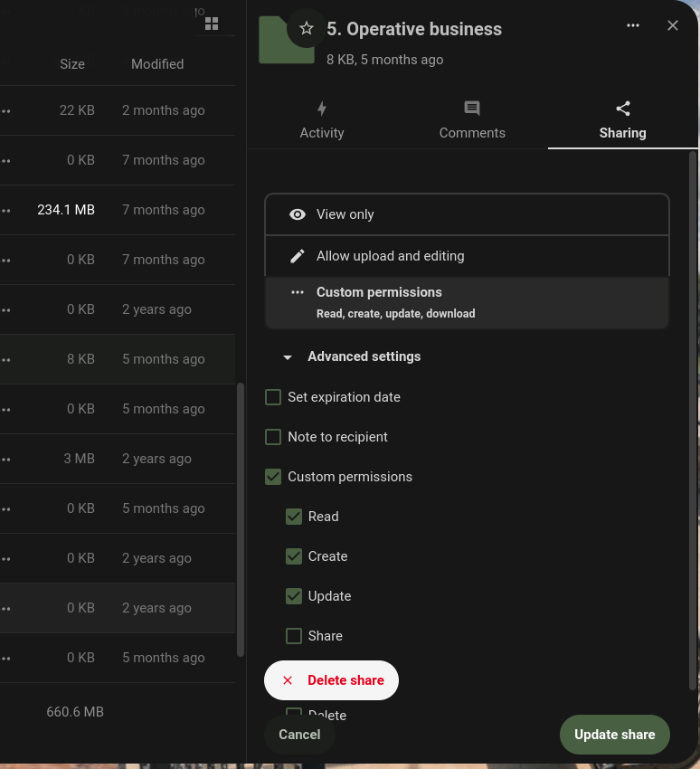Enable the Share permission checkbox
The width and height of the screenshot is (700, 769).
click(294, 636)
